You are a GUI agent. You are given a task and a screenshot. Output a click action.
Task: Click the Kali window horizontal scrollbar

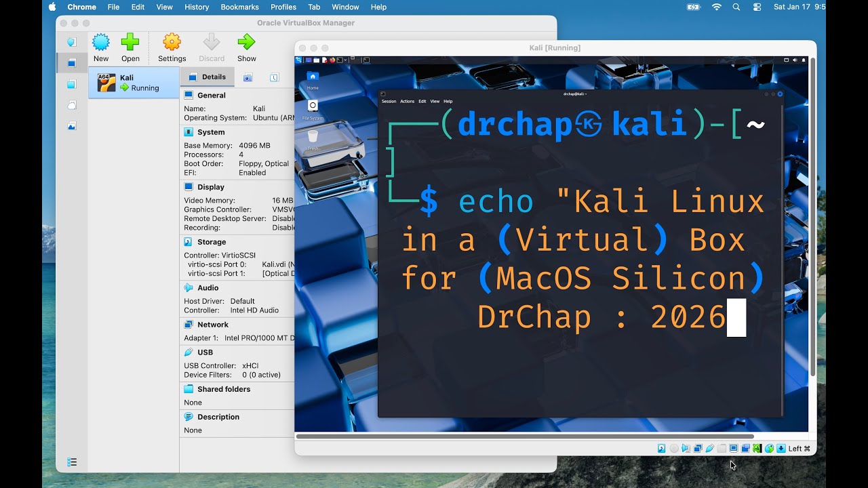click(x=524, y=436)
